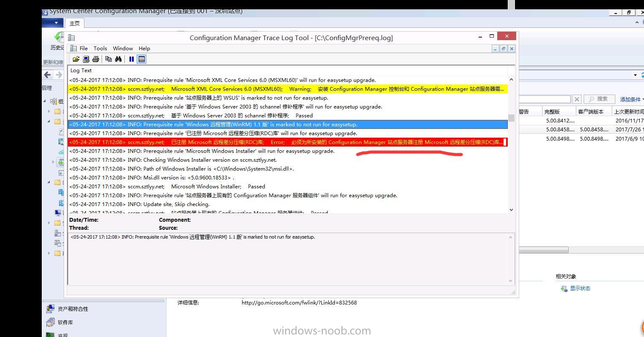The image size is (644, 337).
Task: Clear the search box with X button
Action: point(577,99)
